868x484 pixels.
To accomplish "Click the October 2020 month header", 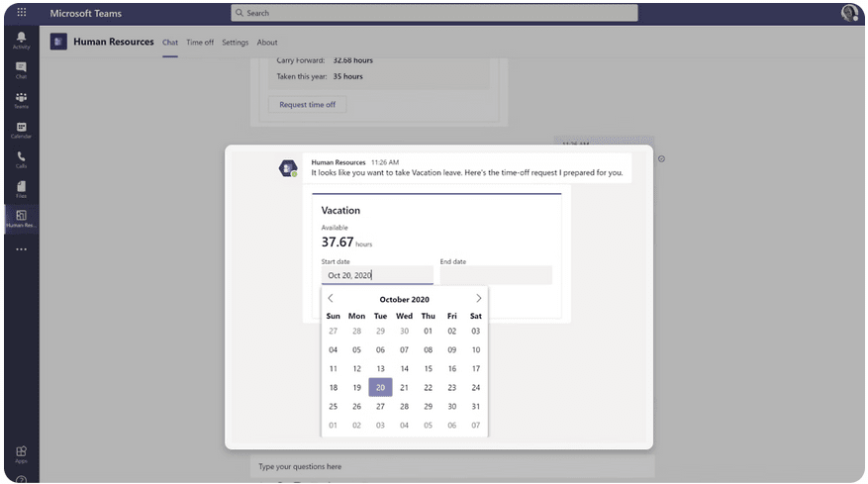I will (404, 300).
